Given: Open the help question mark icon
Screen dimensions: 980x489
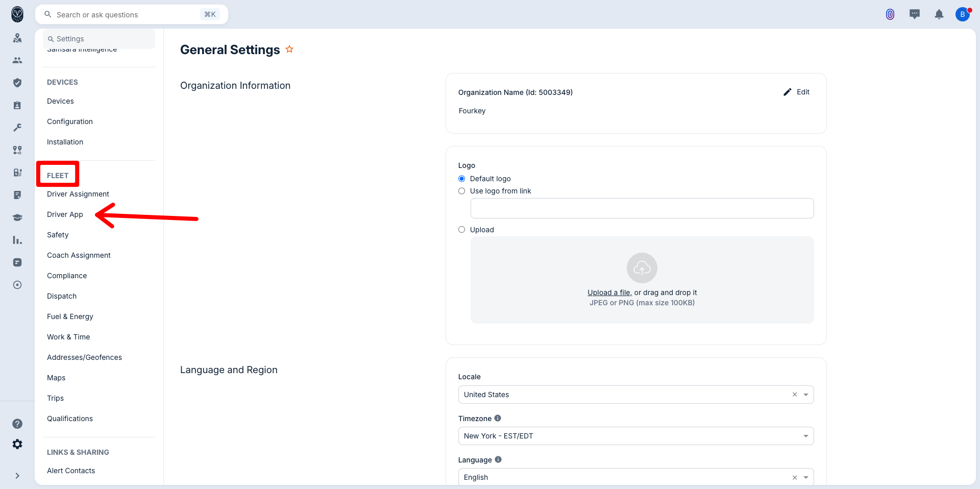Looking at the screenshot, I should point(17,424).
